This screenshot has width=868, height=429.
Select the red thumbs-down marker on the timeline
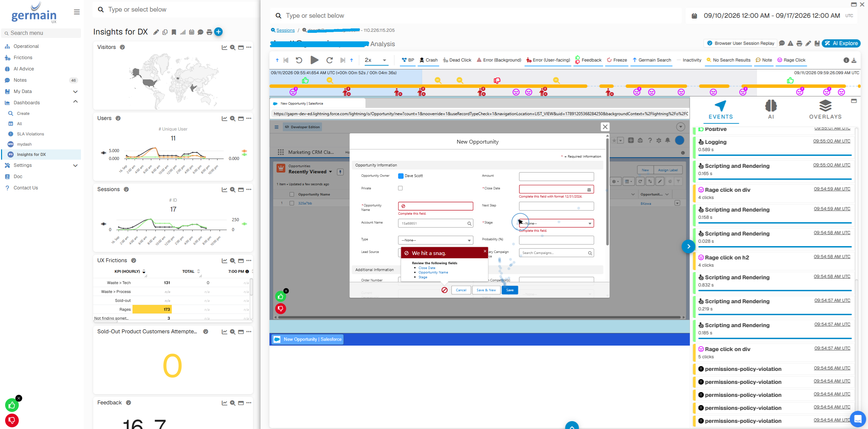pos(497,80)
